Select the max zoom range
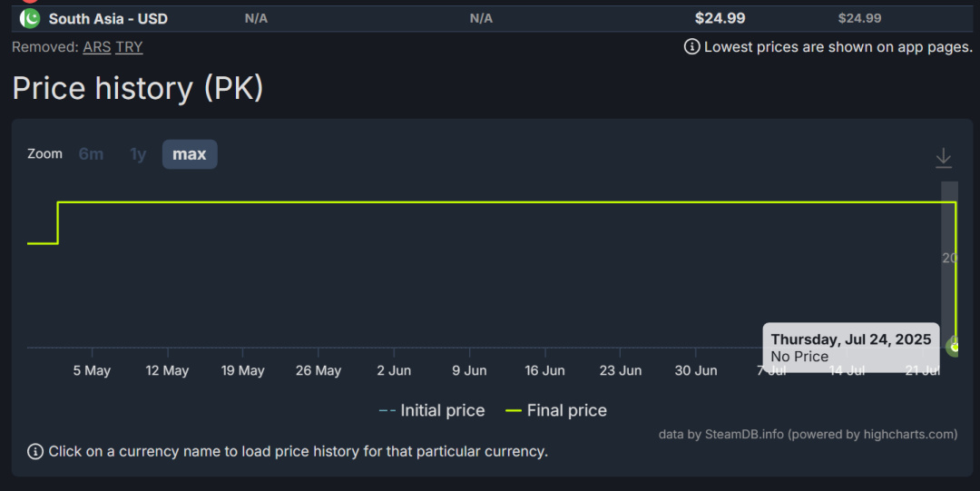The width and height of the screenshot is (980, 491). pyautogui.click(x=190, y=154)
